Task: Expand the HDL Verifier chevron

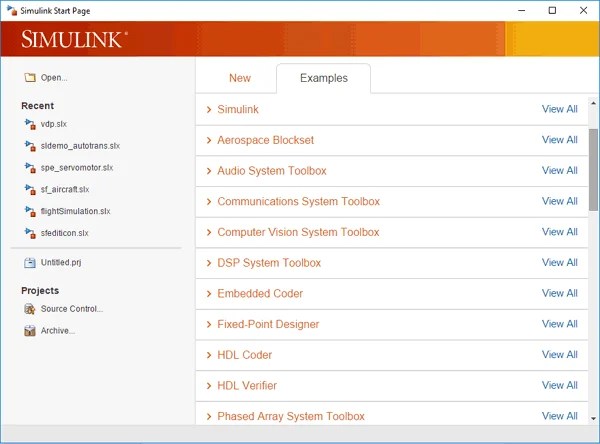Action: coord(209,386)
